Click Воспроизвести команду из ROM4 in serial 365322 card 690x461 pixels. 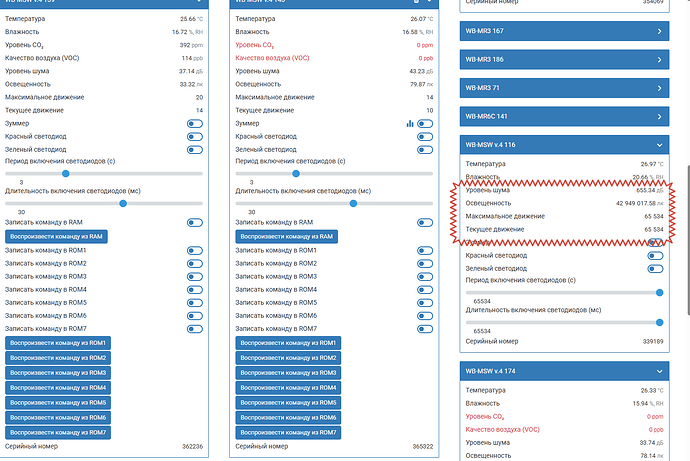(x=288, y=388)
